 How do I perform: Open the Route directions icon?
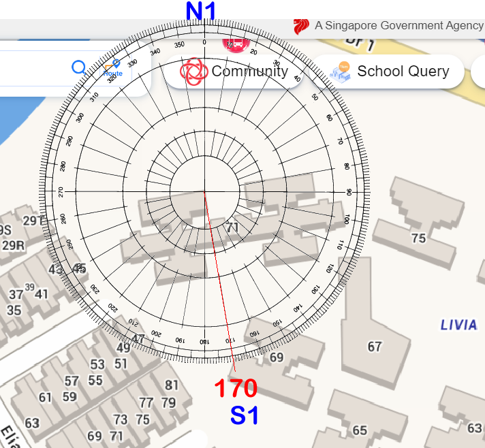112,68
